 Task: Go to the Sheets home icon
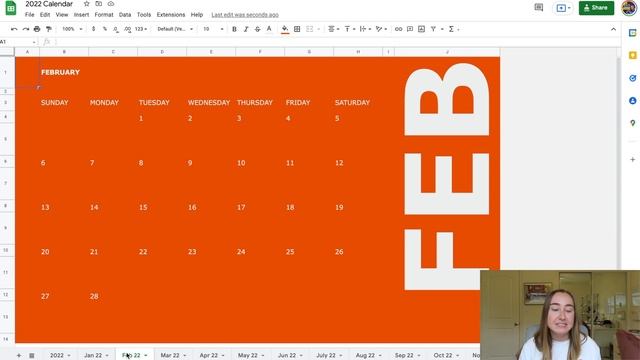click(x=11, y=8)
